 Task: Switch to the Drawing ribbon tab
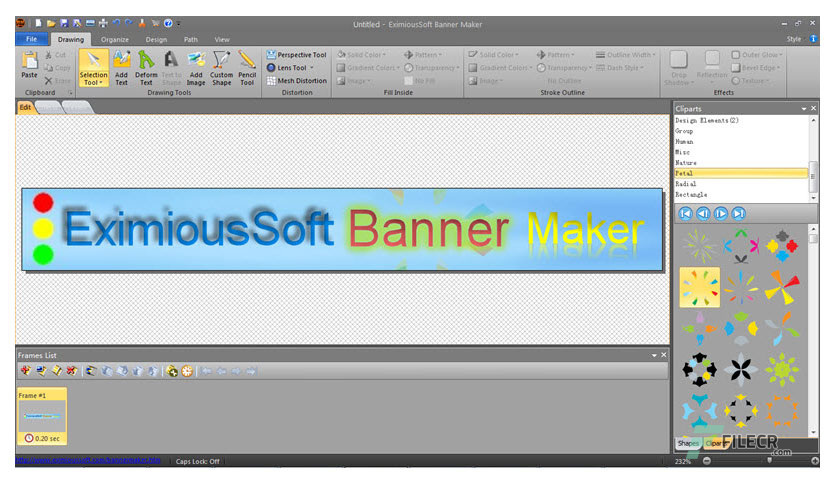coord(71,39)
